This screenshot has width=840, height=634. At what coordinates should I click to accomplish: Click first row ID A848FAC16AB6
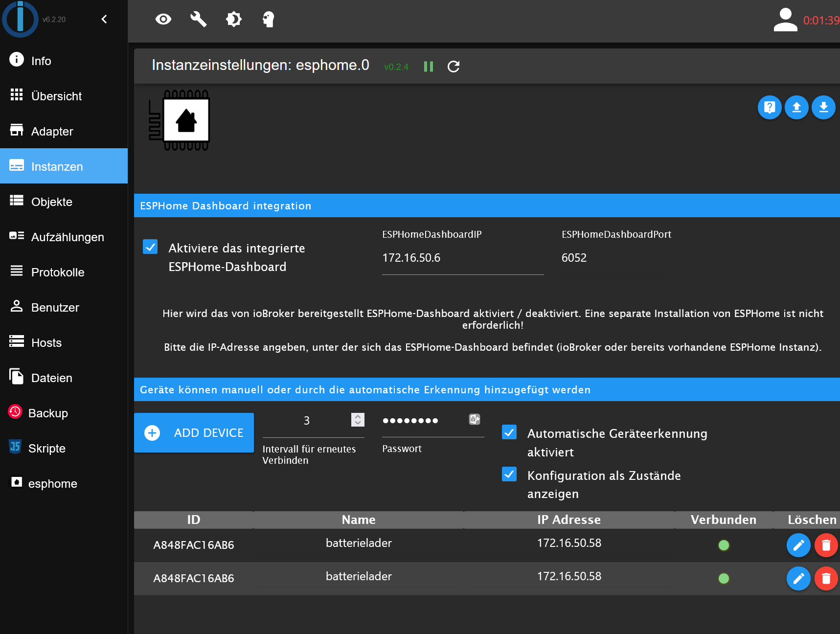coord(194,545)
